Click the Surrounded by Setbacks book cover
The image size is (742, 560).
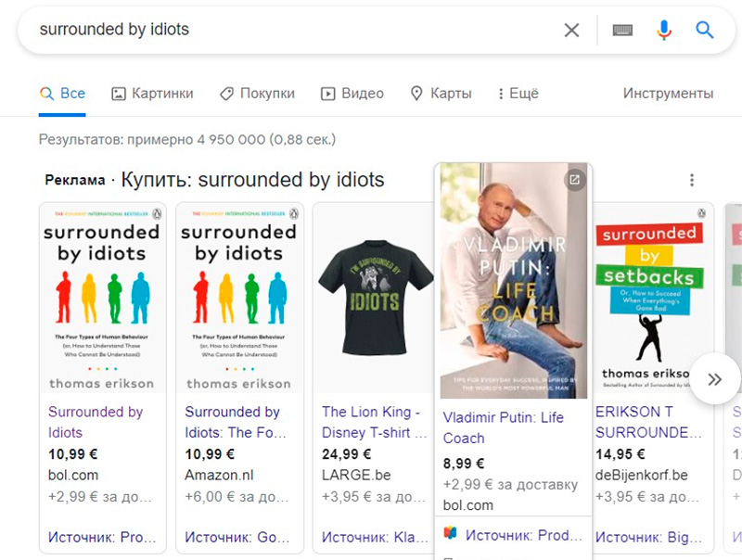coord(648,297)
